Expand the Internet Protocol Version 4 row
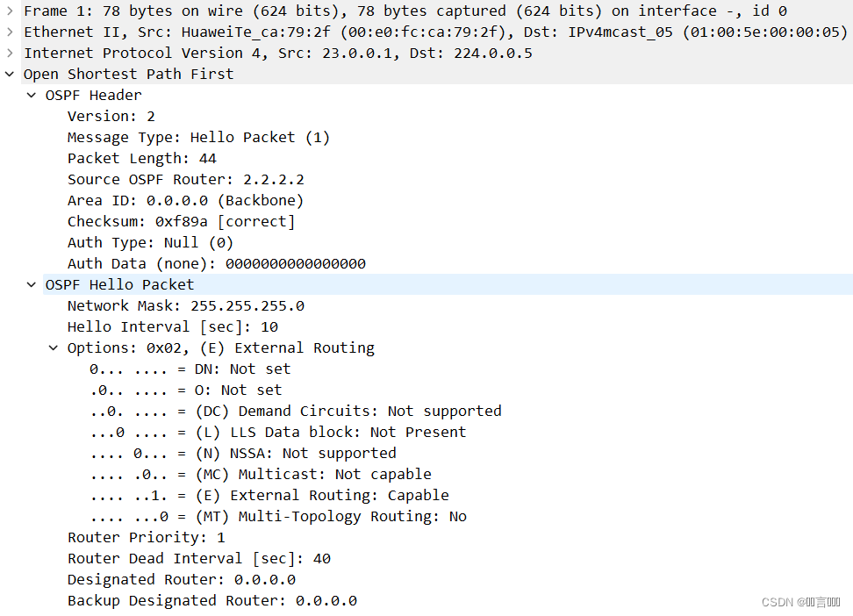Image resolution: width=853 pixels, height=616 pixels. (9, 53)
